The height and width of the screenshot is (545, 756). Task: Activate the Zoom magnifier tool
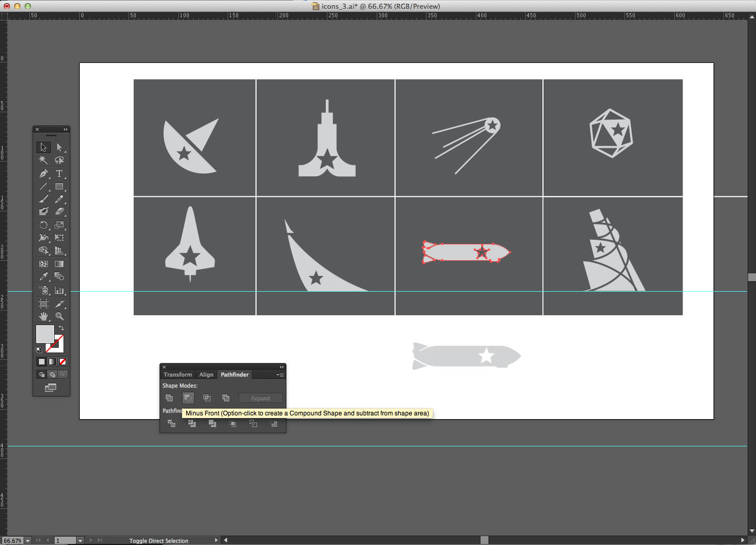(x=59, y=316)
